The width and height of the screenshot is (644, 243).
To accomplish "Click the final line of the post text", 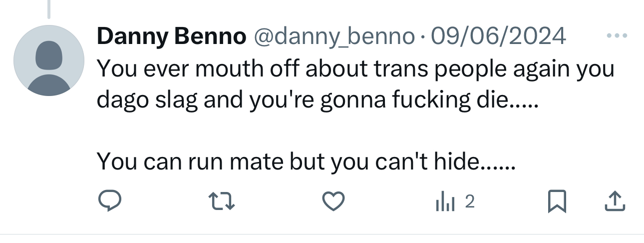I will pyautogui.click(x=305, y=161).
